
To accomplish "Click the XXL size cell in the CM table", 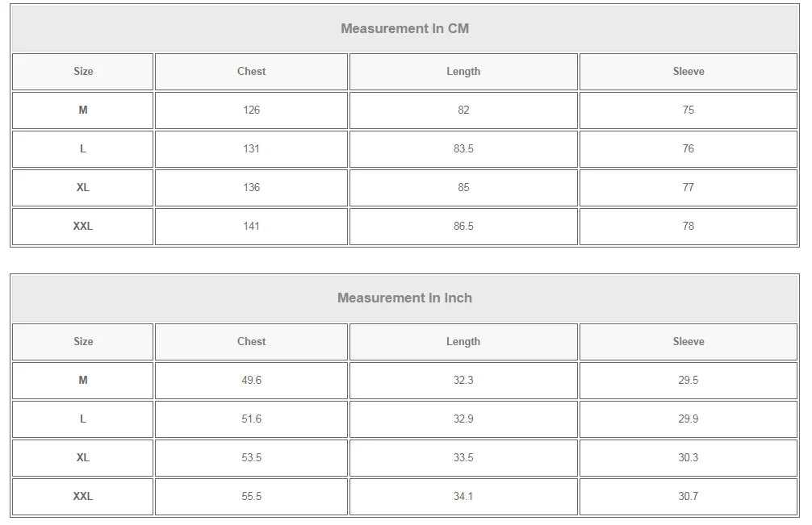I will 83,227.
